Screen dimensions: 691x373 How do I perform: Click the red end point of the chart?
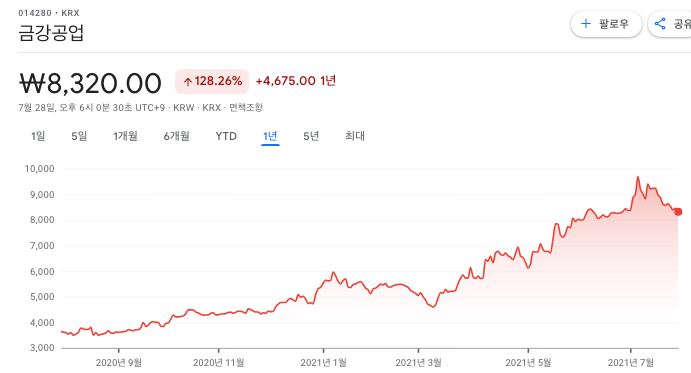pyautogui.click(x=678, y=212)
